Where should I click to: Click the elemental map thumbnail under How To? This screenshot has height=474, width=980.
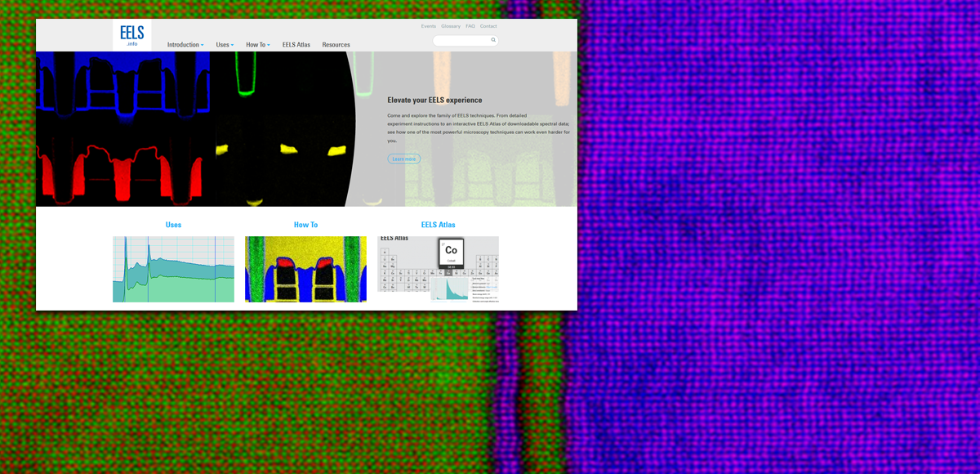pos(305,268)
